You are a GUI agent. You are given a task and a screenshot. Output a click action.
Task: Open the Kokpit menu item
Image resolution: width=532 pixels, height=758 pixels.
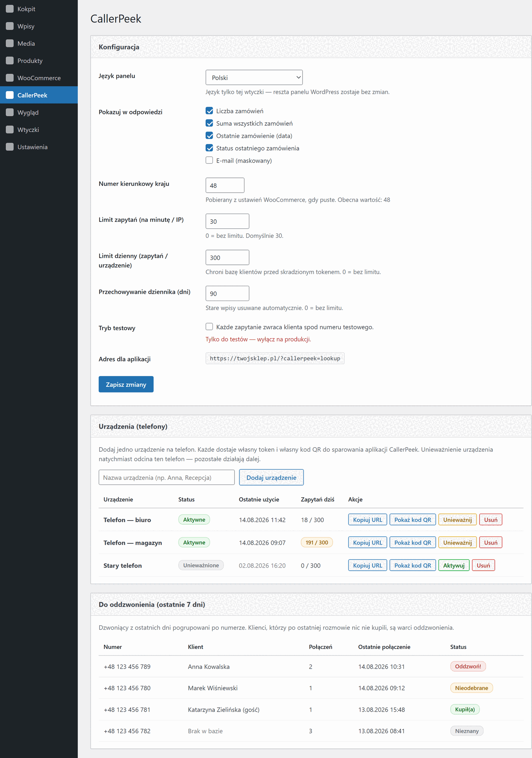point(39,9)
